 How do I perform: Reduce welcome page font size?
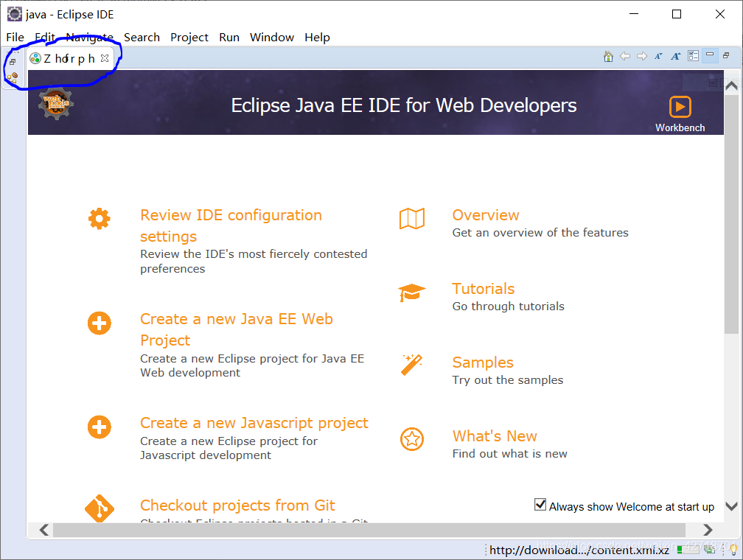(x=658, y=57)
